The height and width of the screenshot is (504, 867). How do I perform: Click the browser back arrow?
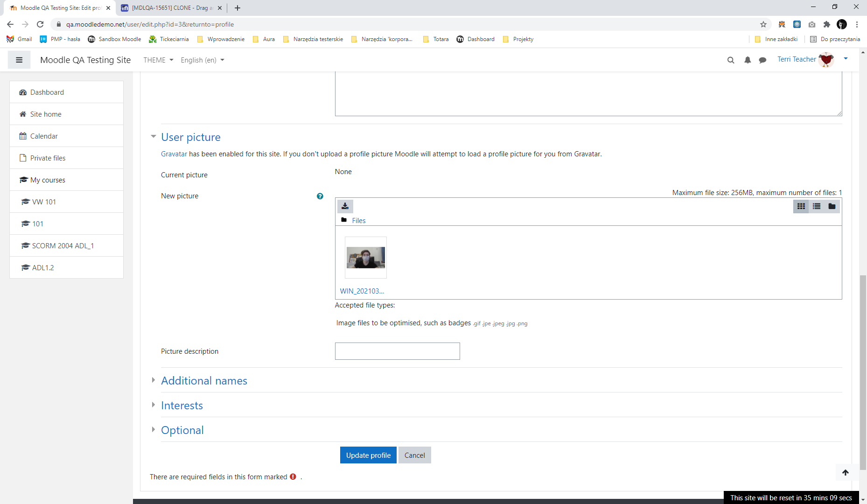[10, 24]
